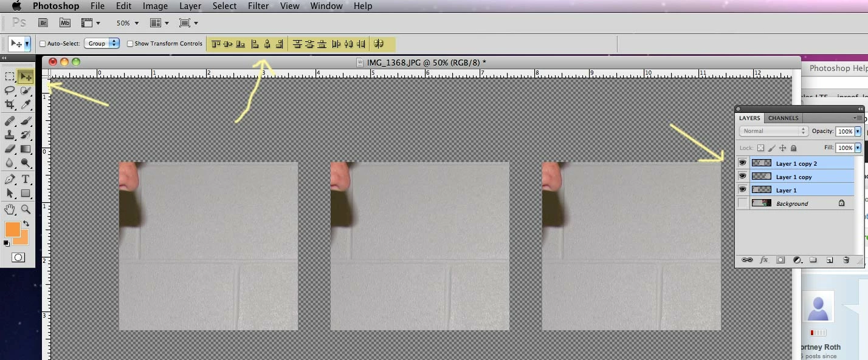Screen dimensions: 868x360
Task: Show the Background layer visibility box
Action: pyautogui.click(x=742, y=203)
